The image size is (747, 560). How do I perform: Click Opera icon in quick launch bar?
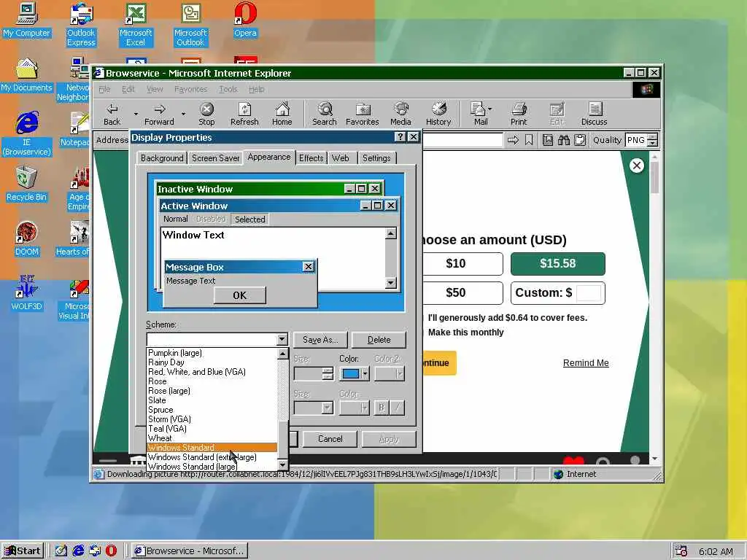[x=111, y=551]
